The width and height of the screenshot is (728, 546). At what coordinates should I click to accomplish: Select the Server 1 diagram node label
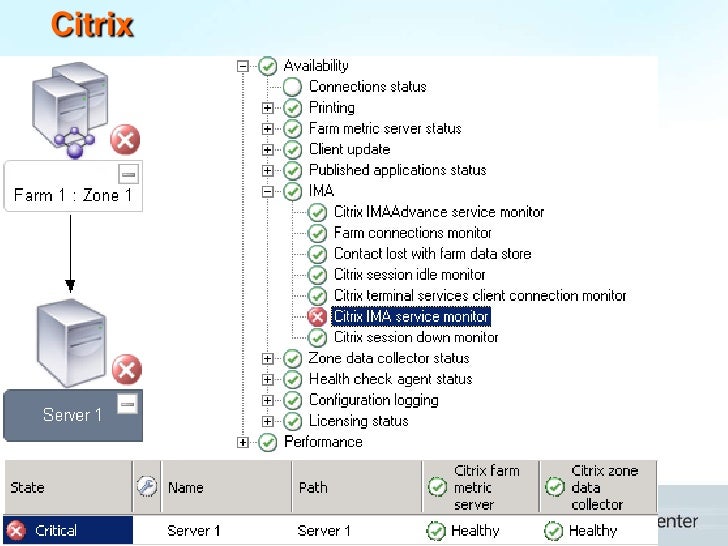(72, 415)
